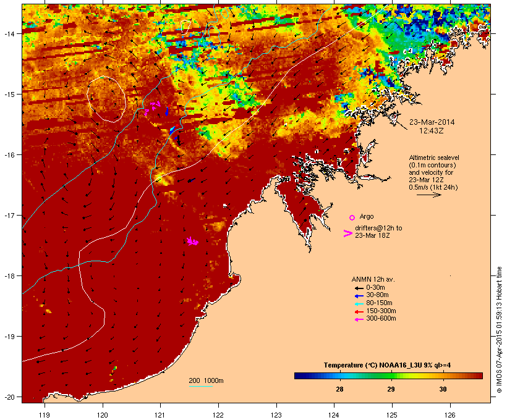This screenshot has height=420, width=507.
Task: Click the velocity scale arrow 0.5m/s
Action: 428,195
